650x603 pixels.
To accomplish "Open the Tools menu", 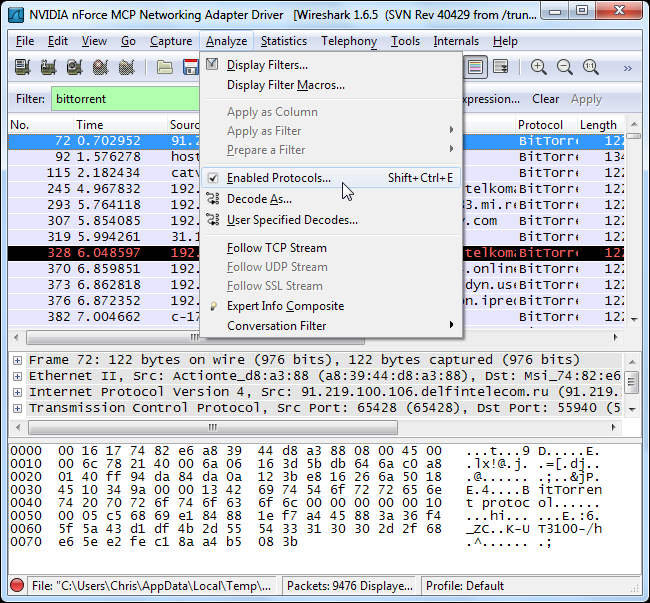I will [x=405, y=41].
